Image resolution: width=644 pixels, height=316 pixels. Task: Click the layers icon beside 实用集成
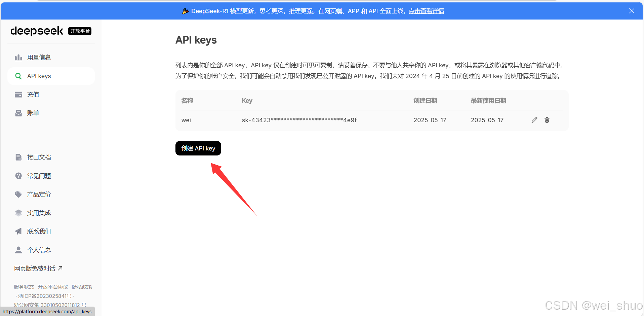click(18, 213)
